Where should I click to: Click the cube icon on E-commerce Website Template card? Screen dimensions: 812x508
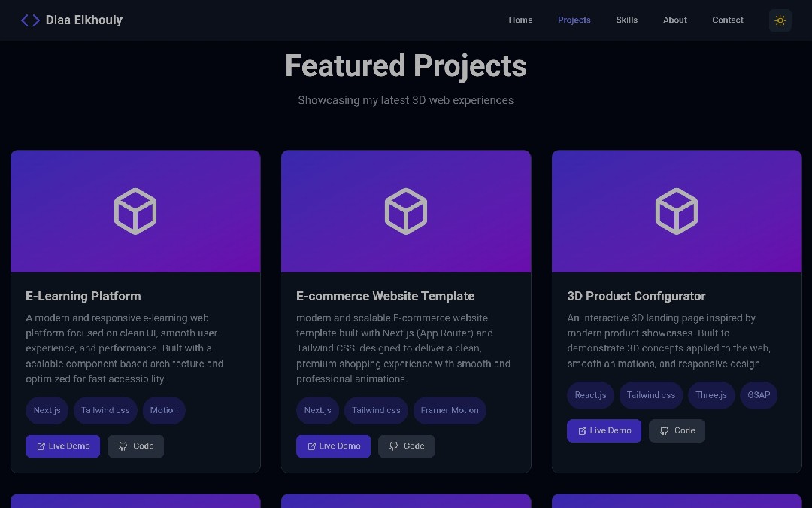[406, 211]
